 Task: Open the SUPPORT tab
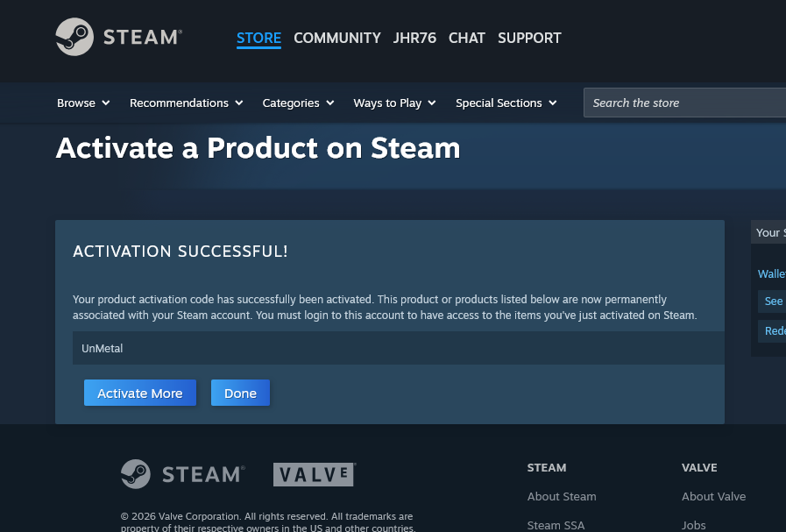[x=529, y=38]
